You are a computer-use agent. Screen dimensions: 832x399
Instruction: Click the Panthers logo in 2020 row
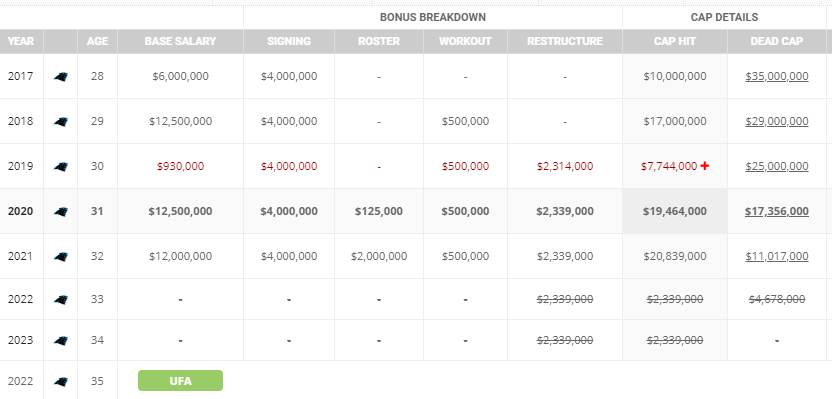coord(60,211)
